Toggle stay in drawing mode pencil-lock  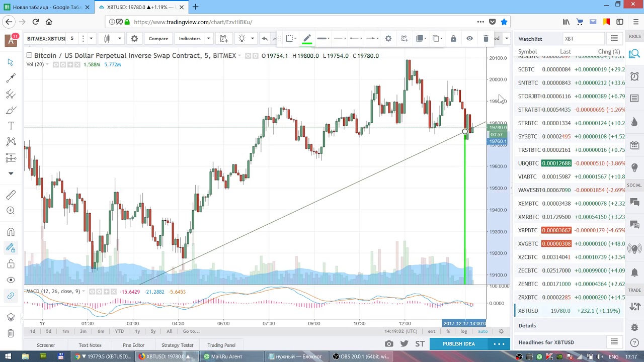pyautogui.click(x=11, y=248)
